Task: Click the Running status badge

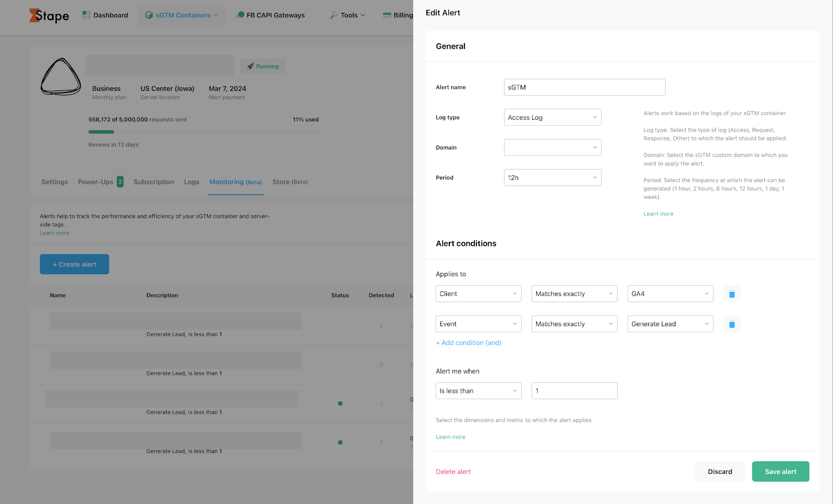Action: pos(262,66)
